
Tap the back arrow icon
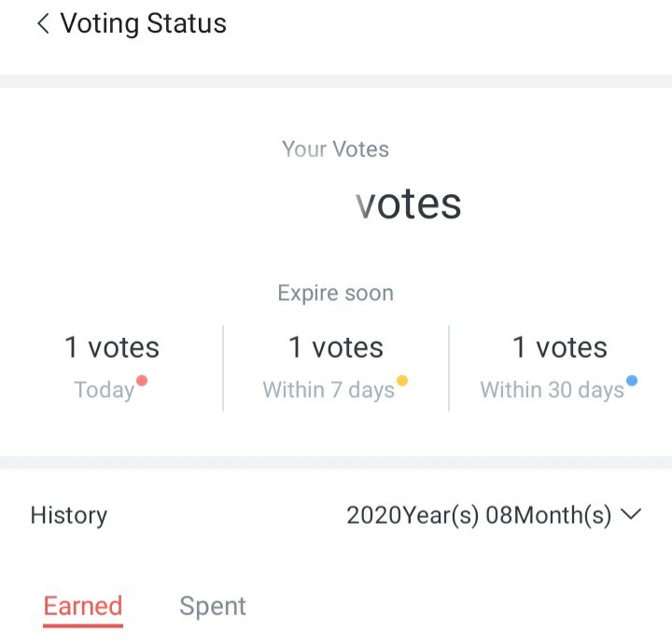tap(42, 24)
